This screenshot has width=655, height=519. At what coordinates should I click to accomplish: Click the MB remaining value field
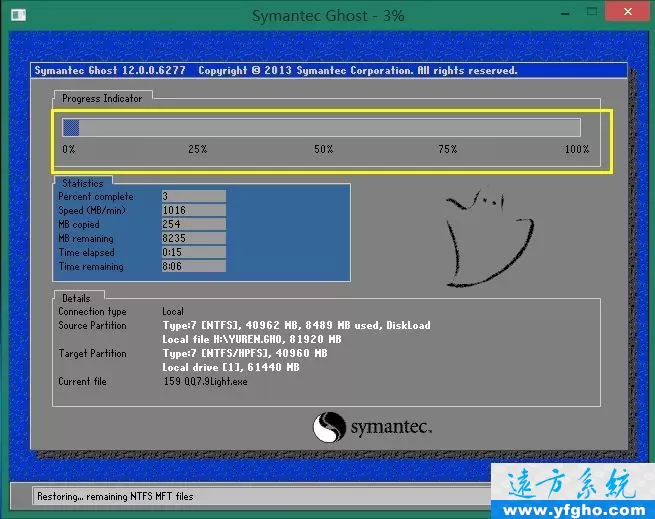(193, 239)
